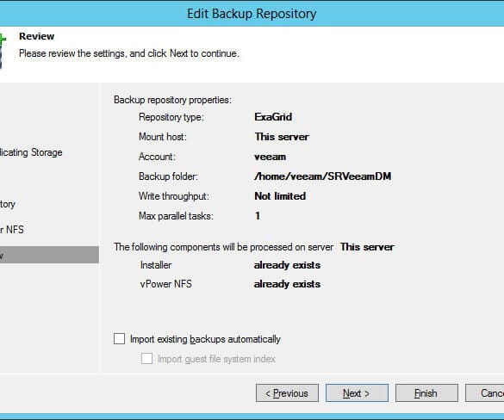
Task: Select the highlighted Review step in sidebar
Action: click(x=49, y=255)
